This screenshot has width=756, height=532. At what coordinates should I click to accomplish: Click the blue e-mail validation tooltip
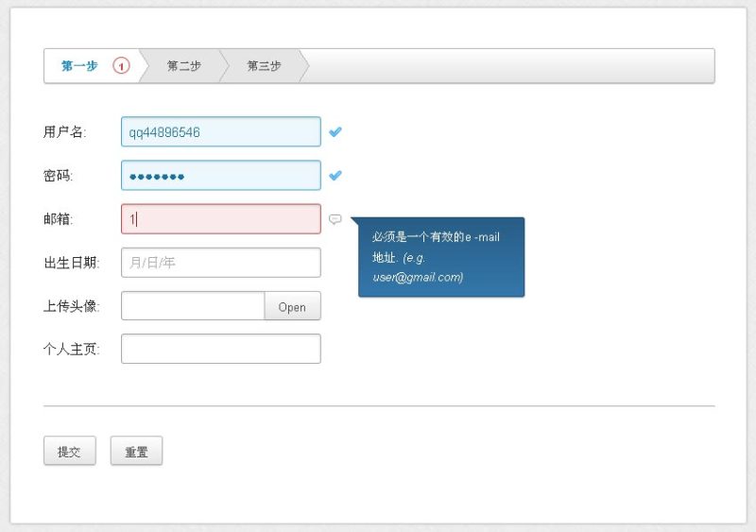click(440, 257)
